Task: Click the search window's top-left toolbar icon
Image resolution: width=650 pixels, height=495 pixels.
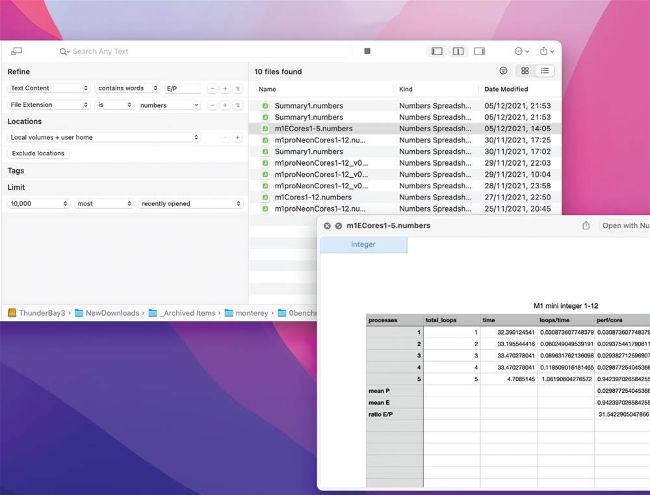Action: (x=16, y=51)
